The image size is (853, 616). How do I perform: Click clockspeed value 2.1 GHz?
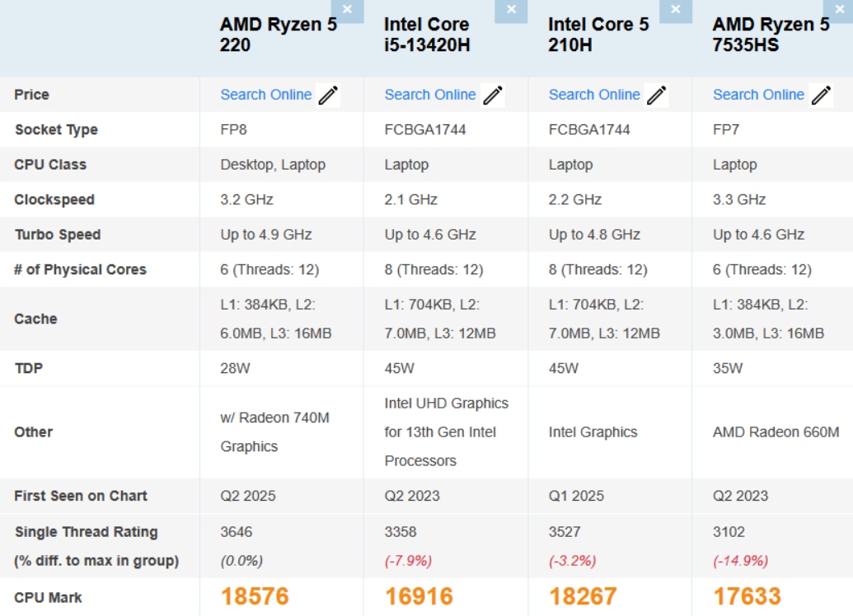click(410, 200)
